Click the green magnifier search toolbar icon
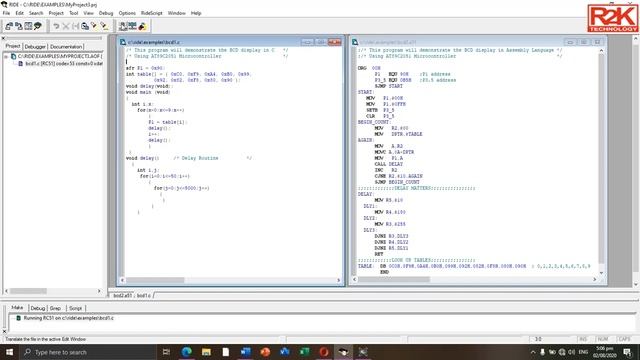 click(x=38, y=26)
